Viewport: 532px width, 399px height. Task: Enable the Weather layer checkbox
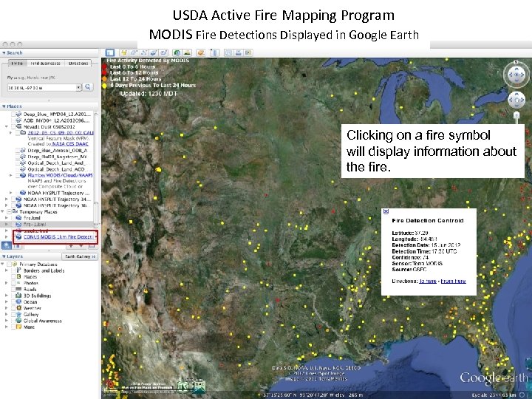pyautogui.click(x=13, y=308)
